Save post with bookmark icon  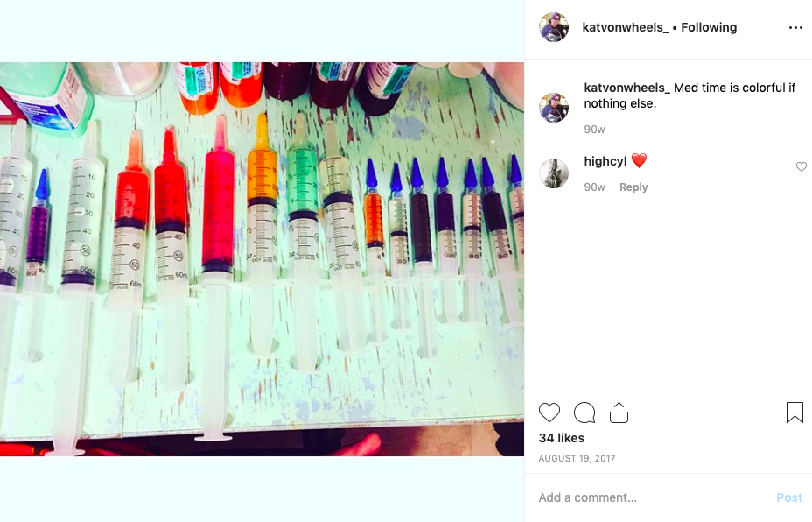(794, 413)
